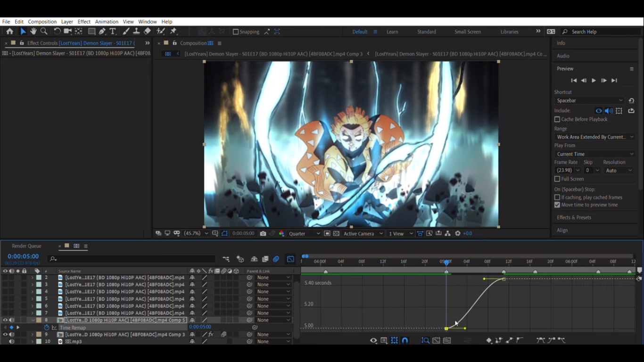Image resolution: width=644 pixels, height=362 pixels.
Task: Switch to the Standard workspace
Action: pos(426,32)
